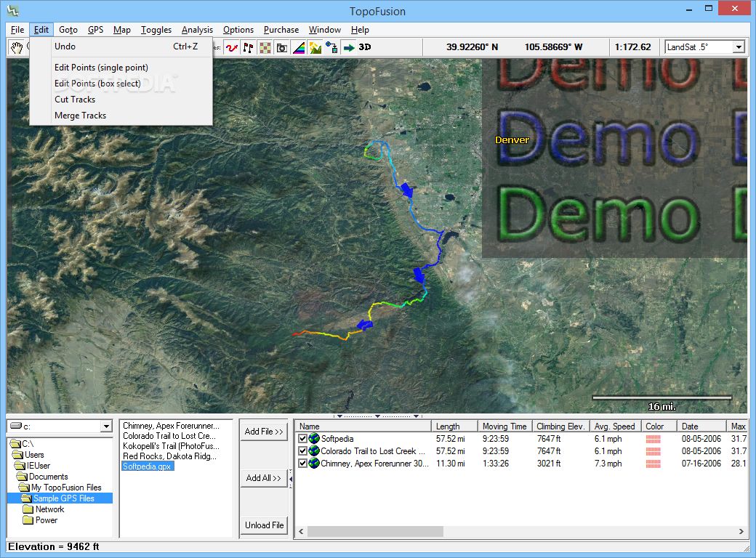Uncheck the Chimney, Apex Forerunner track checkbox
This screenshot has width=756, height=558.
tap(303, 464)
